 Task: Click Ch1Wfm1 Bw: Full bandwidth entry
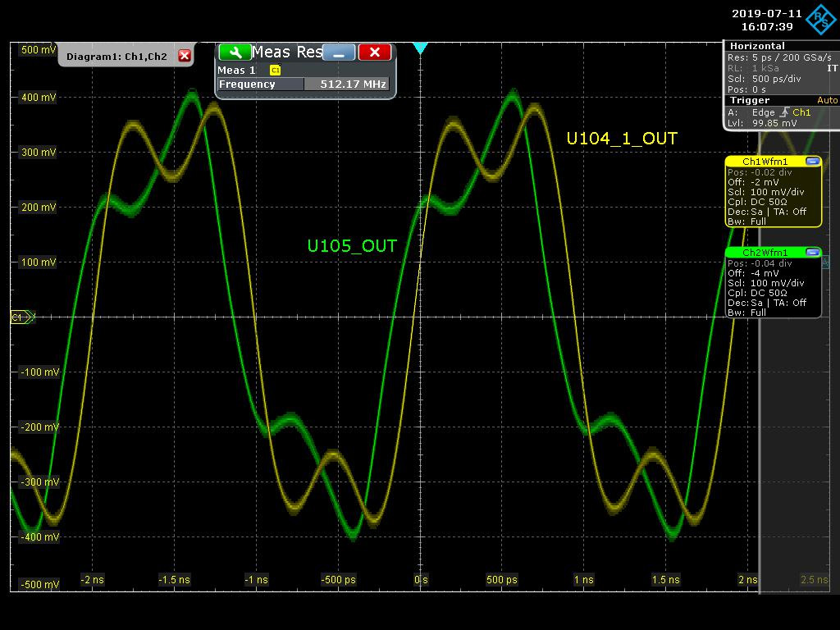[746, 221]
